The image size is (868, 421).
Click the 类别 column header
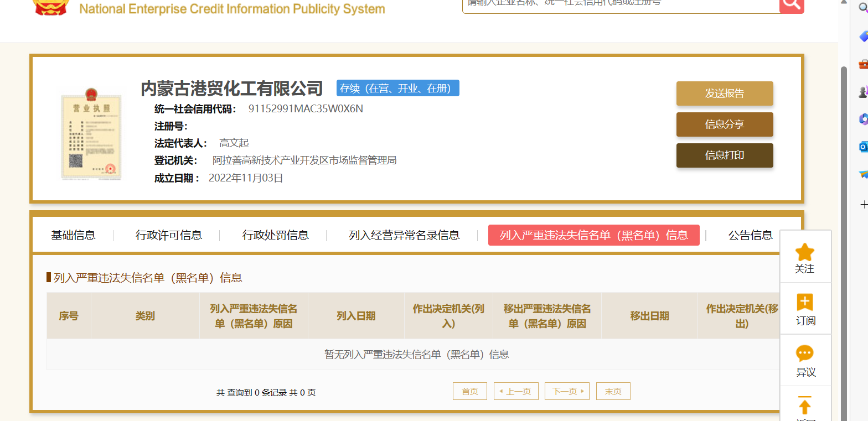coord(145,316)
